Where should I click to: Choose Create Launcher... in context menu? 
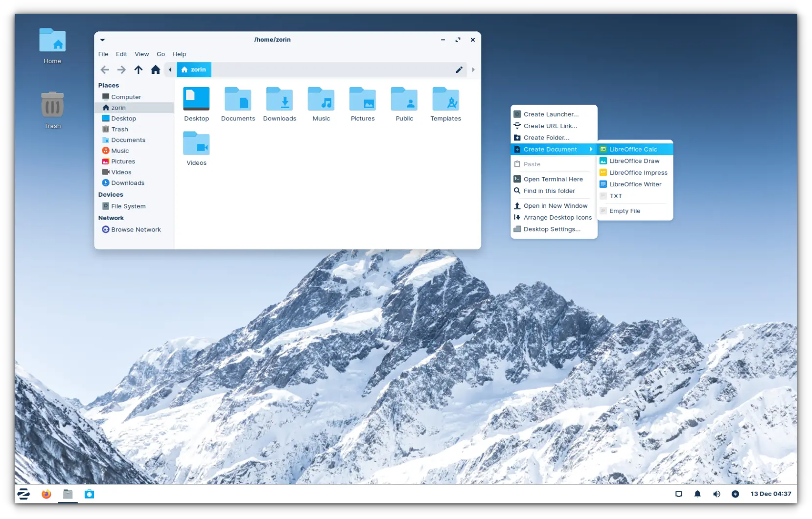pos(554,114)
